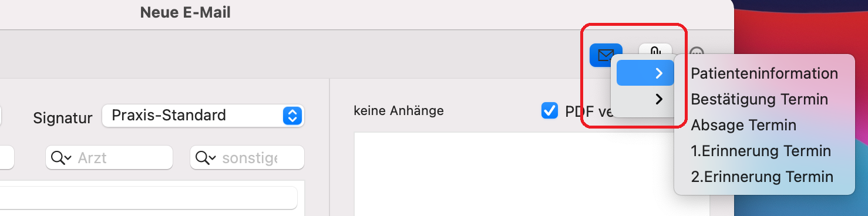Screen dimensions: 868x216
Task: Focus the Arzt search field
Action: 109,157
